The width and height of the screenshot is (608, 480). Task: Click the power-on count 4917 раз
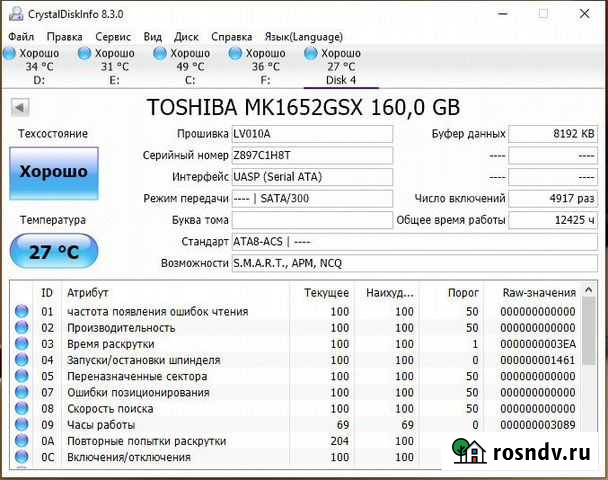(553, 199)
